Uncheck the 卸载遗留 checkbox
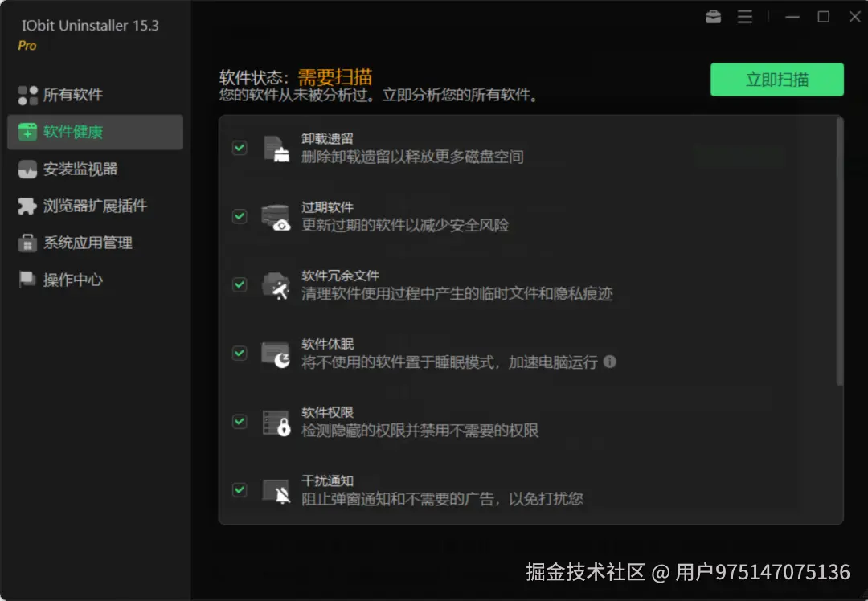 (240, 148)
